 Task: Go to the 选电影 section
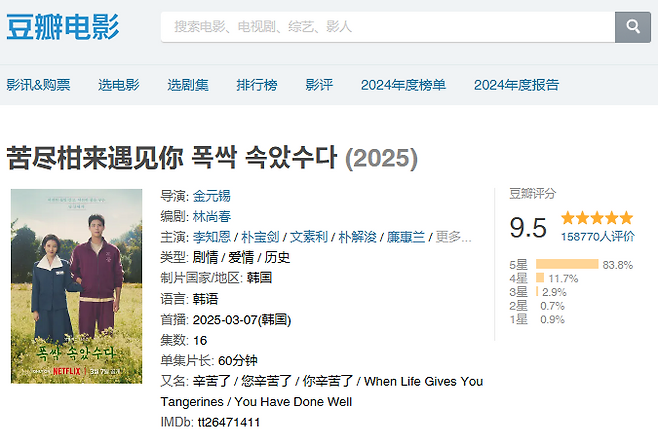119,85
